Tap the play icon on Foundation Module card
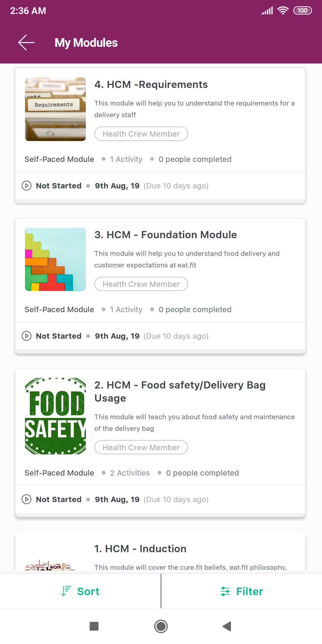The width and height of the screenshot is (322, 644). [27, 336]
